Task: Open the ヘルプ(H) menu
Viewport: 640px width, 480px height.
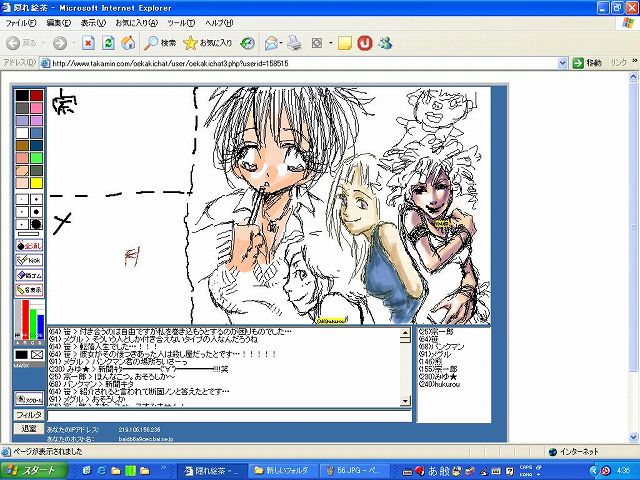Action: coord(219,23)
